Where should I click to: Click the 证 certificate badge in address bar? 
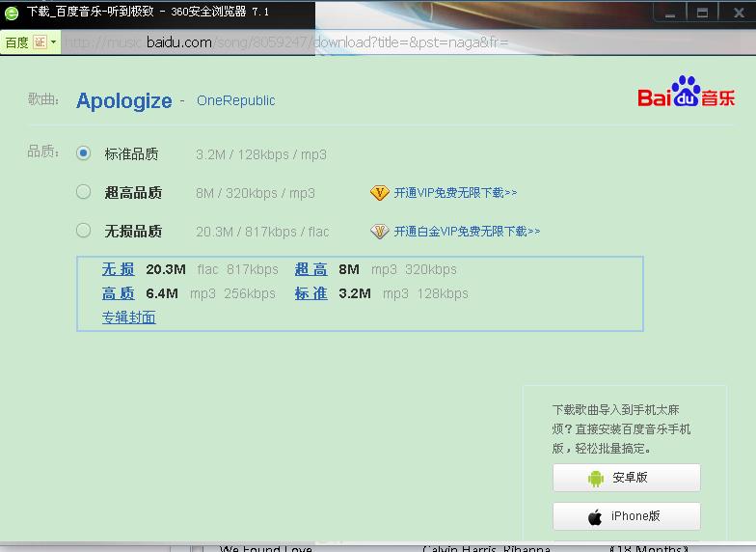click(x=40, y=42)
